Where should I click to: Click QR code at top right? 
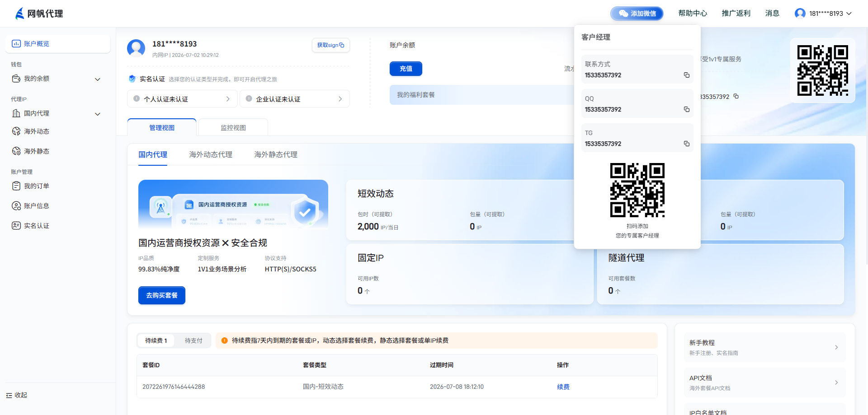pyautogui.click(x=823, y=70)
